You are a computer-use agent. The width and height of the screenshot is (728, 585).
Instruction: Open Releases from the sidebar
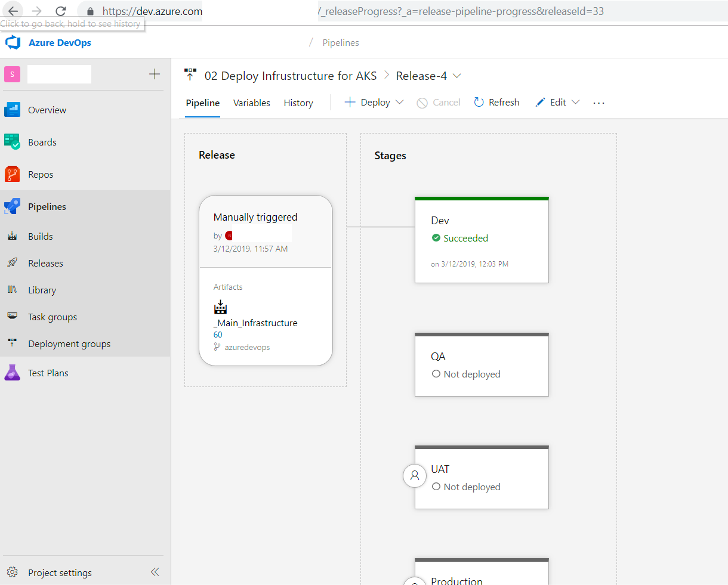pyautogui.click(x=13, y=263)
